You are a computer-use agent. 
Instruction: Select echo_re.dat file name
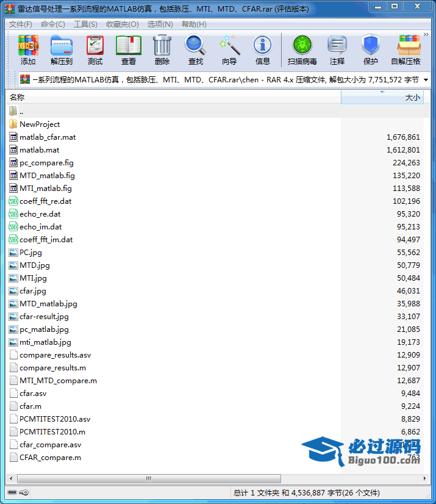tap(40, 214)
